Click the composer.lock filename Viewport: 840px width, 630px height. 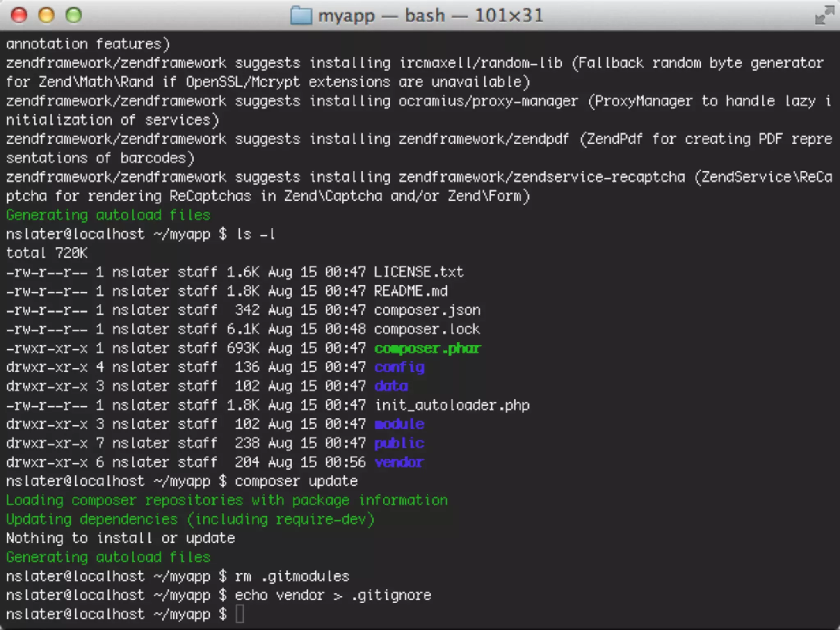tap(427, 329)
